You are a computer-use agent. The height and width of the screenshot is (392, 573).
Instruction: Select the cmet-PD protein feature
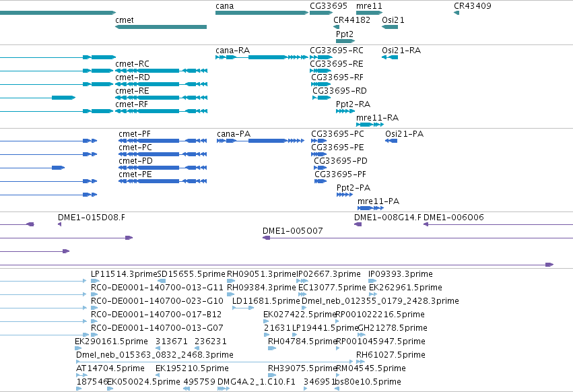coord(163,168)
